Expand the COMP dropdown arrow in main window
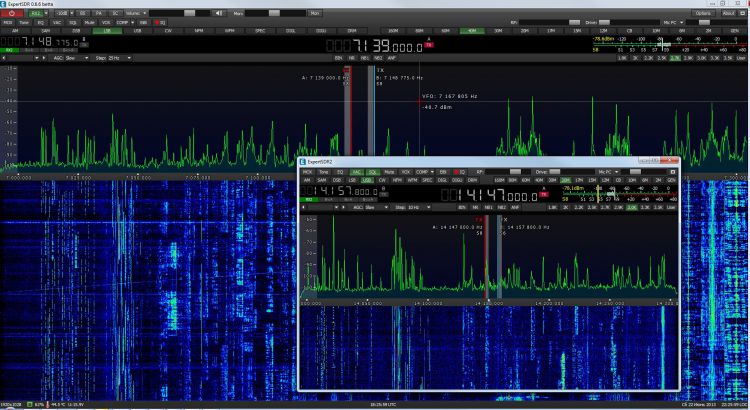Screen dimensions: 750x410 pyautogui.click(x=132, y=22)
